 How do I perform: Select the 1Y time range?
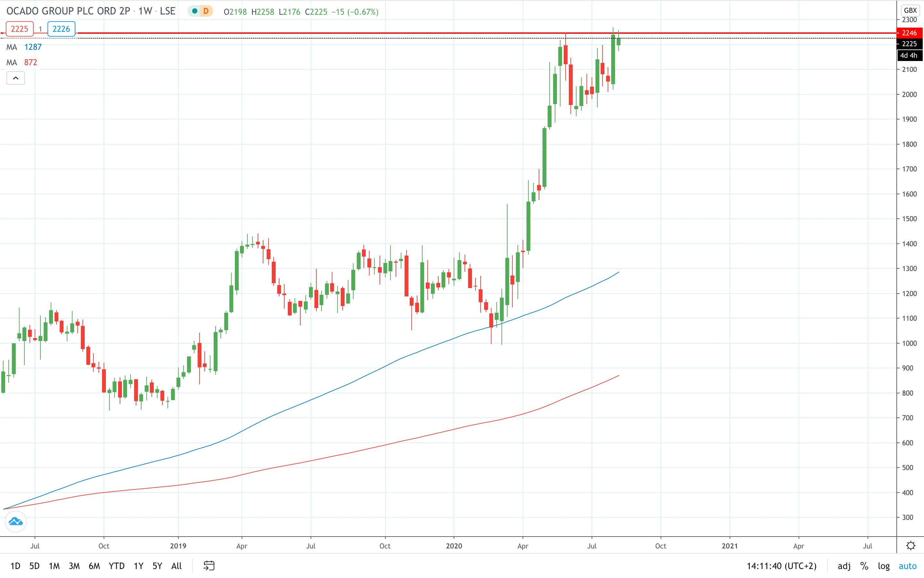[139, 566]
